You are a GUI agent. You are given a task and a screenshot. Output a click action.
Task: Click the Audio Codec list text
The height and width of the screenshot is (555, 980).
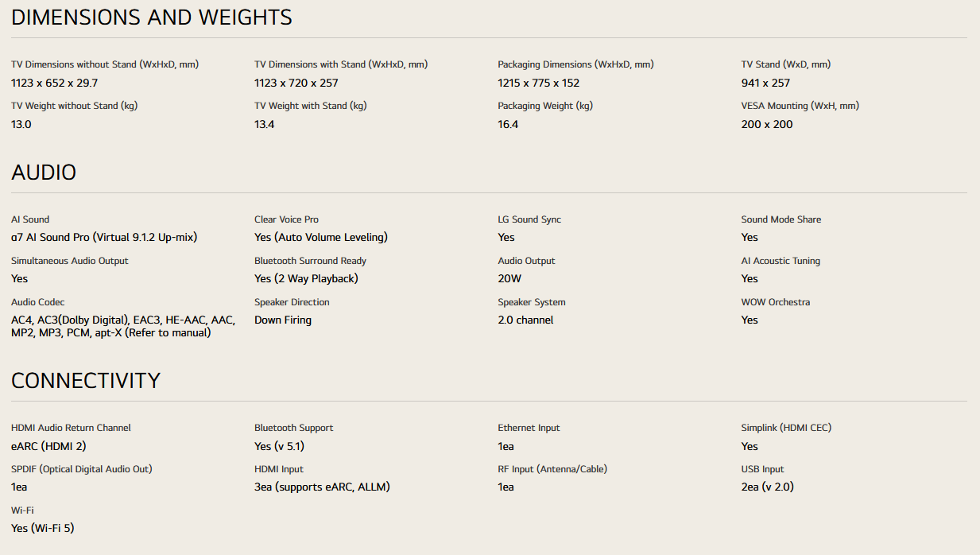[122, 326]
